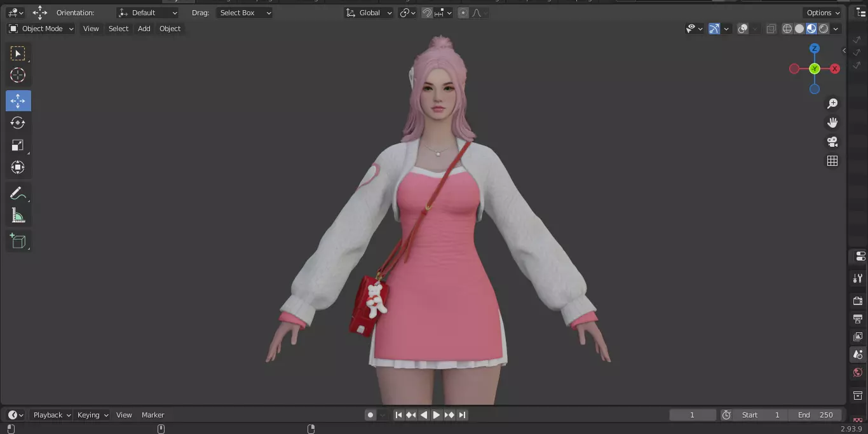Open the Orientation Default dropdown
Viewport: 868px width, 434px height.
pyautogui.click(x=148, y=13)
